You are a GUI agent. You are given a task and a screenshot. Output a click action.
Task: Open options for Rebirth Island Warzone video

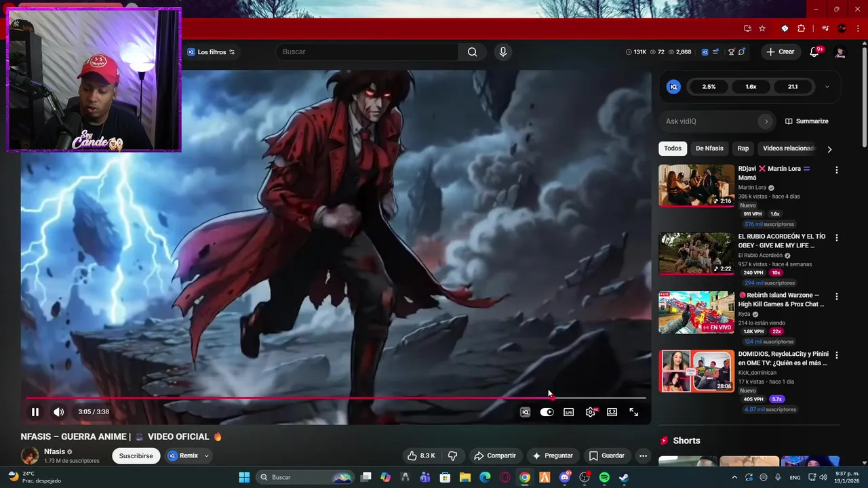pyautogui.click(x=836, y=297)
